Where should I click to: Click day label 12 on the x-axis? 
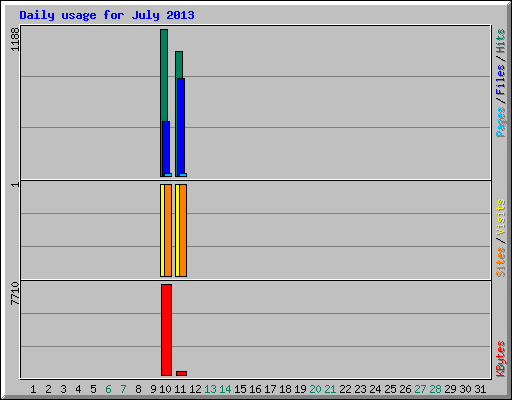click(x=195, y=389)
